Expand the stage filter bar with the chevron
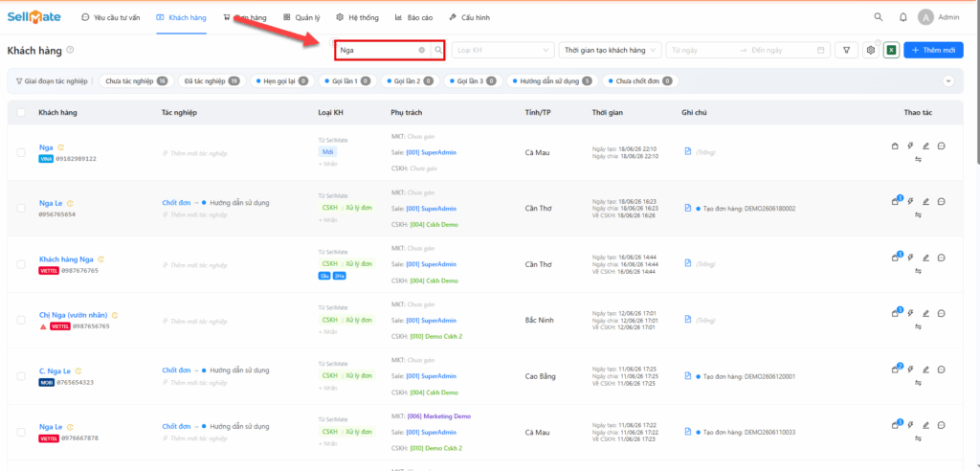 pos(948,80)
